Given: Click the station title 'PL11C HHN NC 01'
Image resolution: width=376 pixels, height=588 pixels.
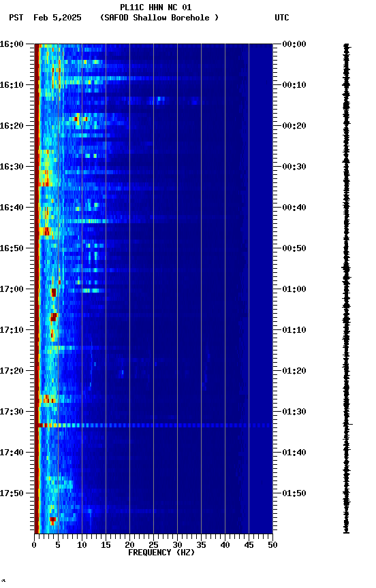Looking at the screenshot, I should point(156,7).
